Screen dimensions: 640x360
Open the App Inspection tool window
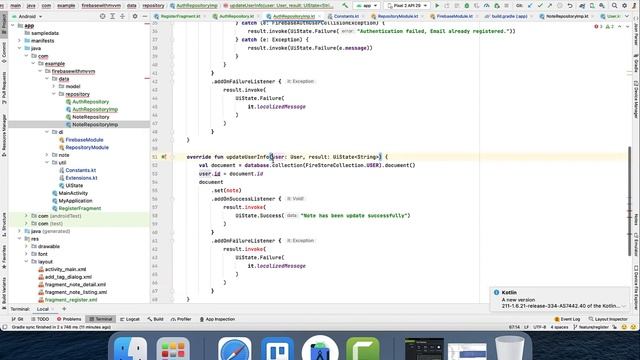(x=217, y=319)
